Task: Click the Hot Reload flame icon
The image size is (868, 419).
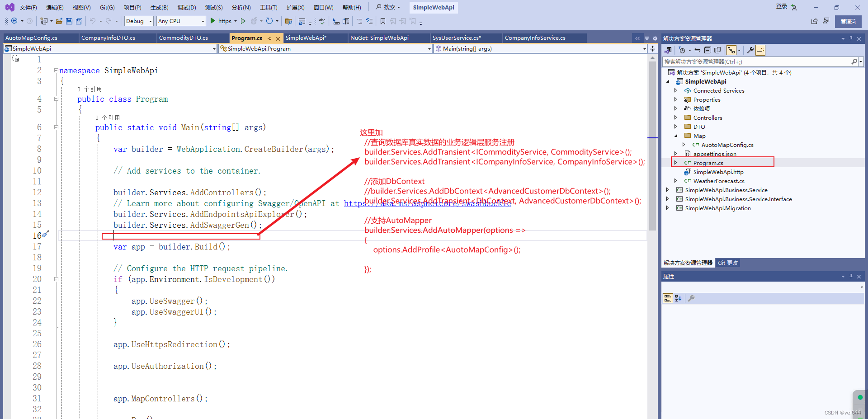Action: pyautogui.click(x=254, y=21)
